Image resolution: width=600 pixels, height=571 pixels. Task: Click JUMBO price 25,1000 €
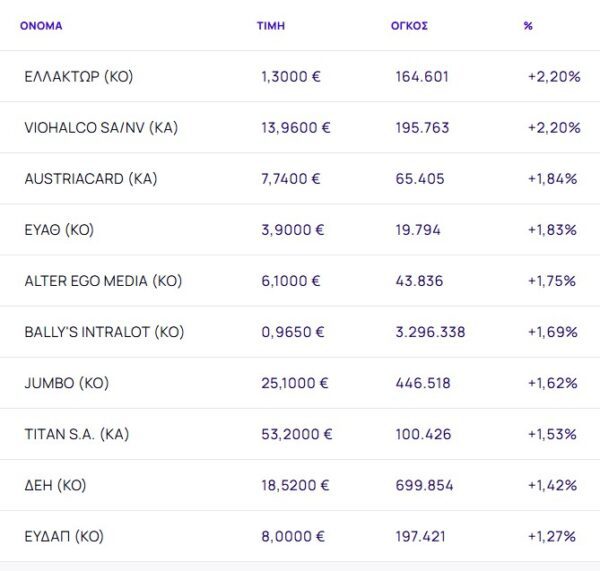pos(294,383)
